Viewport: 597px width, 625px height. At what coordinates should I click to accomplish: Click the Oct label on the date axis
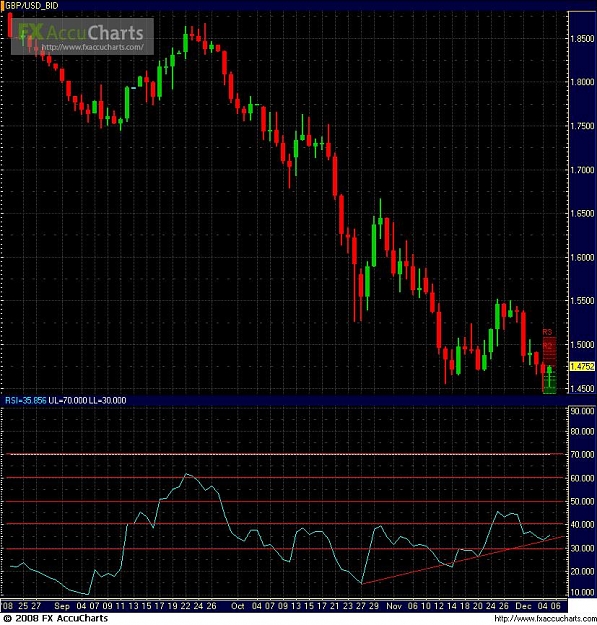coord(238,606)
